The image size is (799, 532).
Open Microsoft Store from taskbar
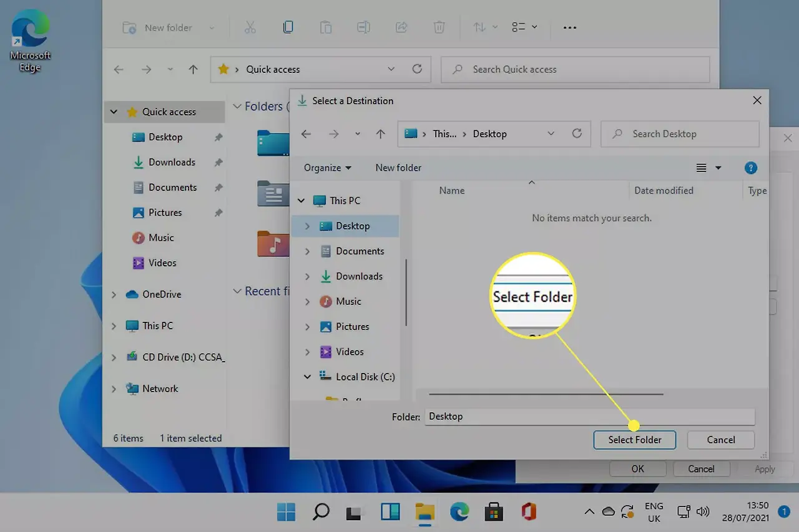point(494,512)
